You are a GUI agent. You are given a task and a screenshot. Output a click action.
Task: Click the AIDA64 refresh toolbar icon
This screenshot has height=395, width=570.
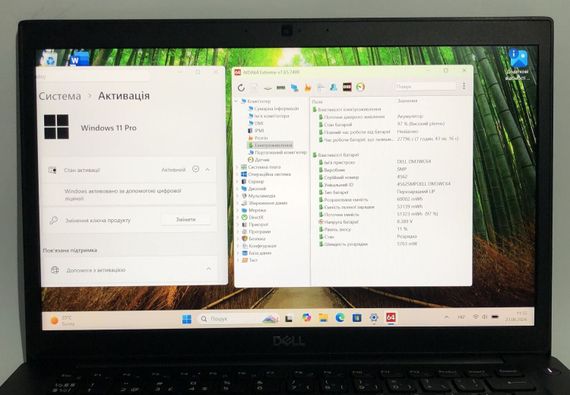tap(241, 88)
